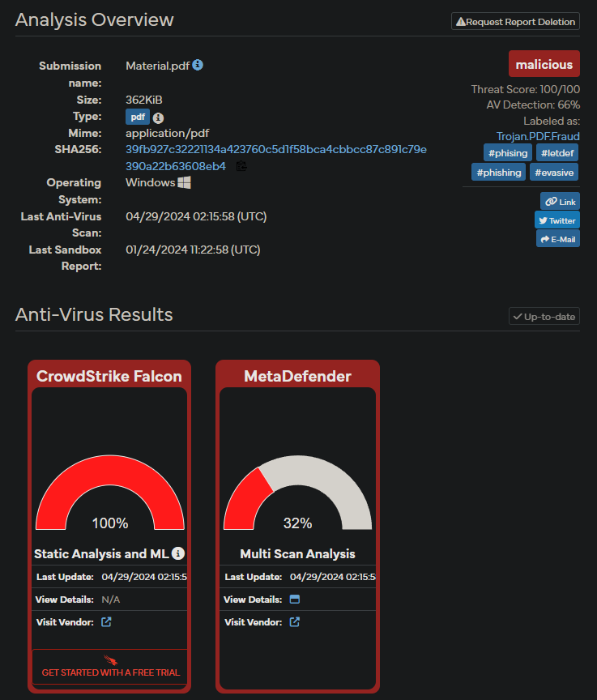
Task: Open CrowdStrike Falcon vendor external link icon
Action: click(x=106, y=622)
